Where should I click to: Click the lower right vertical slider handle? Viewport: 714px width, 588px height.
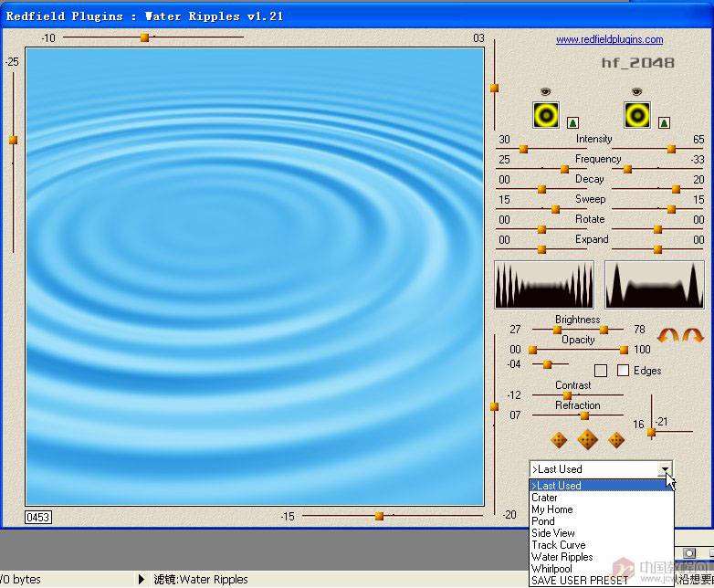coord(495,406)
